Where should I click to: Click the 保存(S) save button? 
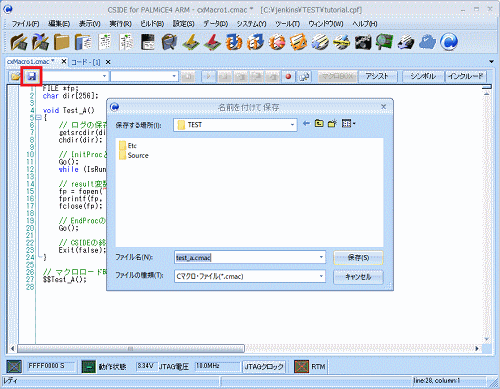(358, 258)
